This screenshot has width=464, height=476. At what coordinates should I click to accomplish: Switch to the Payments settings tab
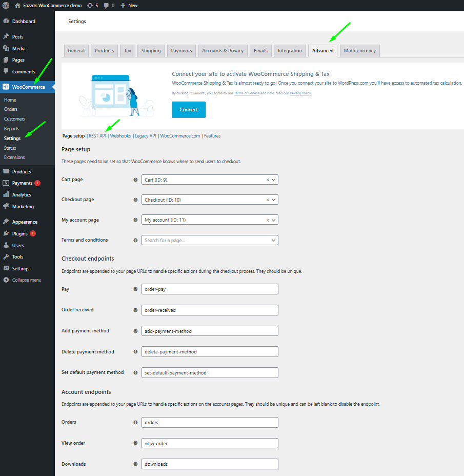click(181, 51)
